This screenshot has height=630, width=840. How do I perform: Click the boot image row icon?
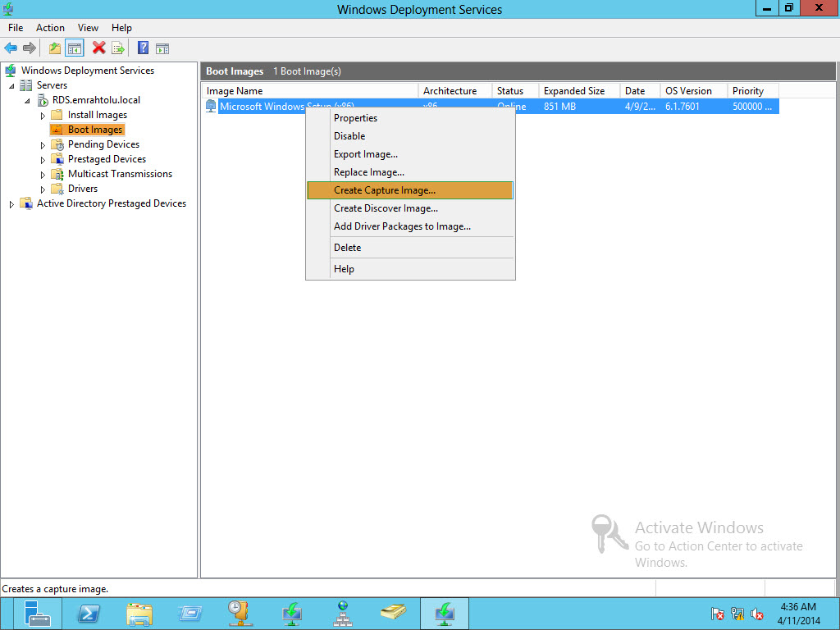(x=211, y=106)
